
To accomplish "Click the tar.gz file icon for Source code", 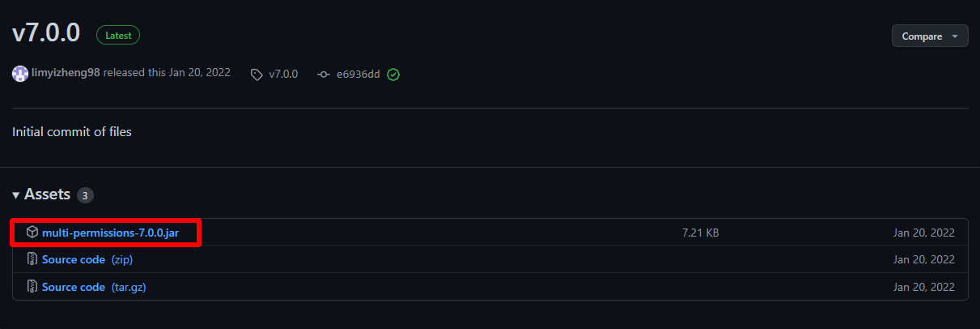I will pyautogui.click(x=32, y=287).
